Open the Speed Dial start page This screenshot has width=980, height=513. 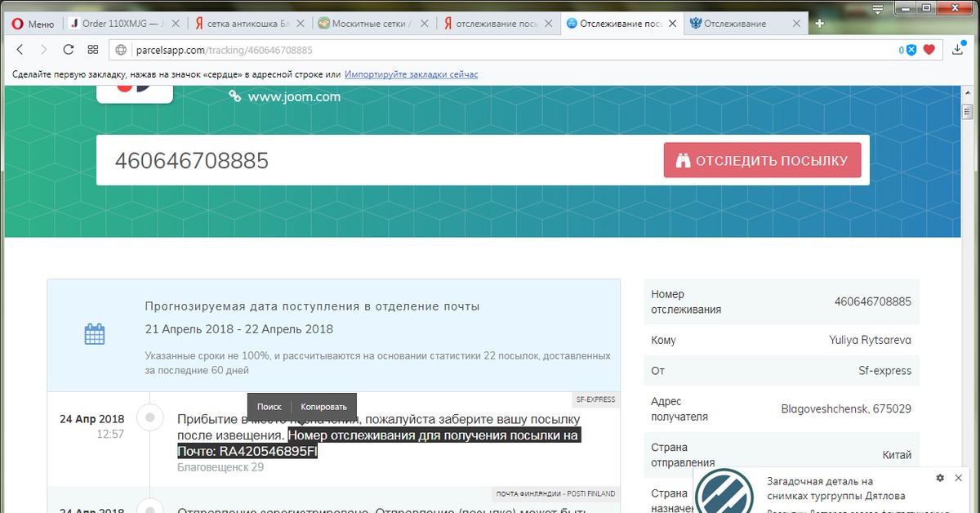(93, 50)
